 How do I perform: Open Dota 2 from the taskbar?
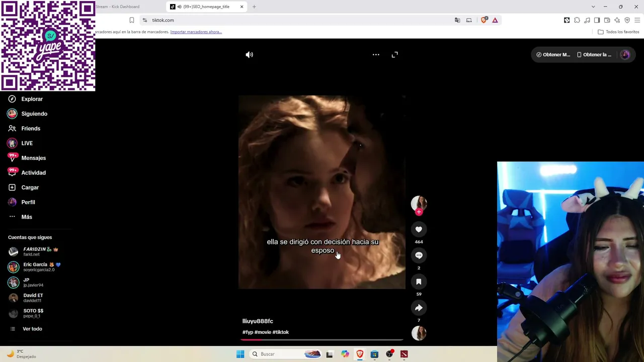pos(404,354)
